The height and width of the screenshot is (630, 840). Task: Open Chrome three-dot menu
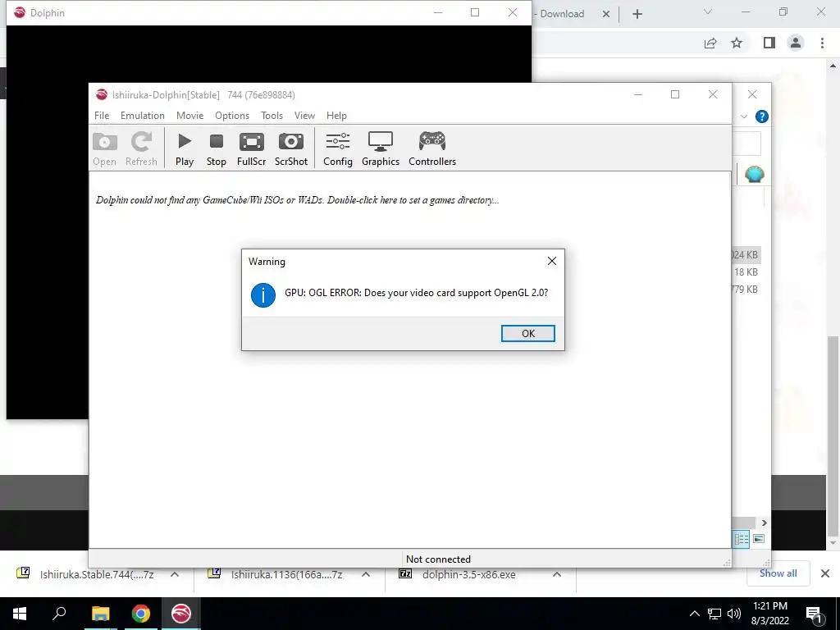tap(822, 43)
